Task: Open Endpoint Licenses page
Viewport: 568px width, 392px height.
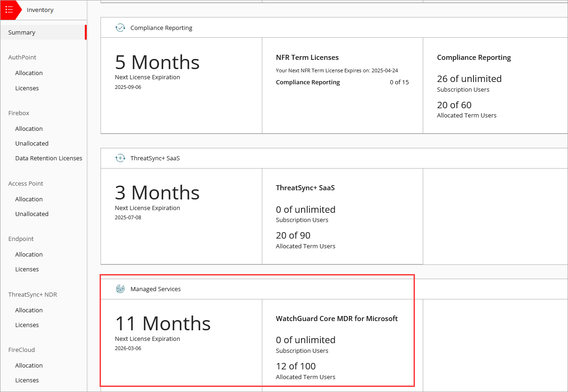Action: point(27,269)
